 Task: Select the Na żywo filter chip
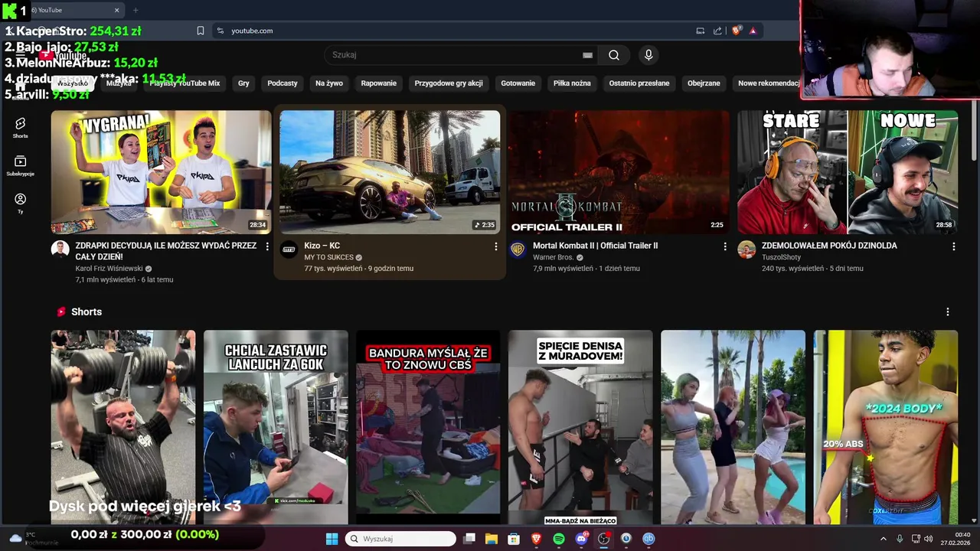pyautogui.click(x=329, y=83)
